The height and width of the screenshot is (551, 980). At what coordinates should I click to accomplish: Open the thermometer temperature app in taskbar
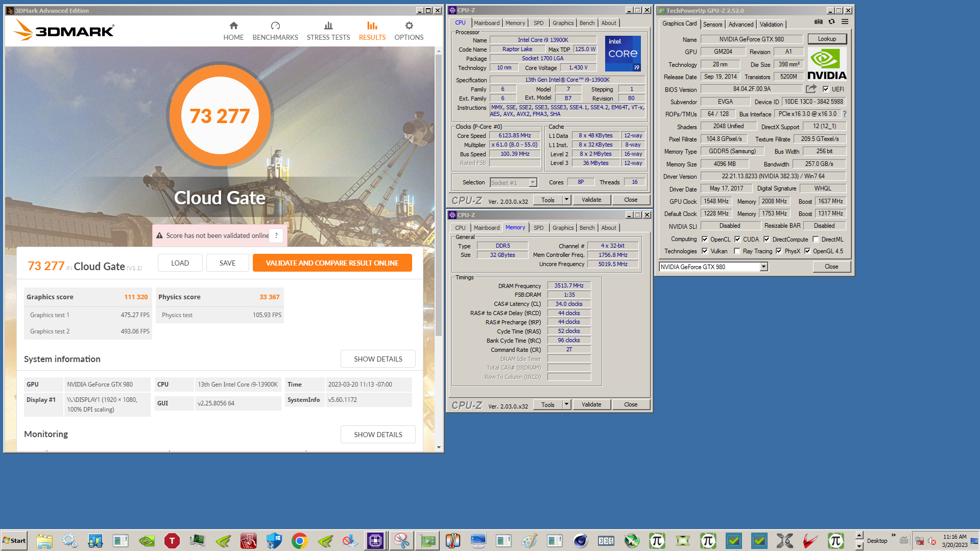pos(453,541)
